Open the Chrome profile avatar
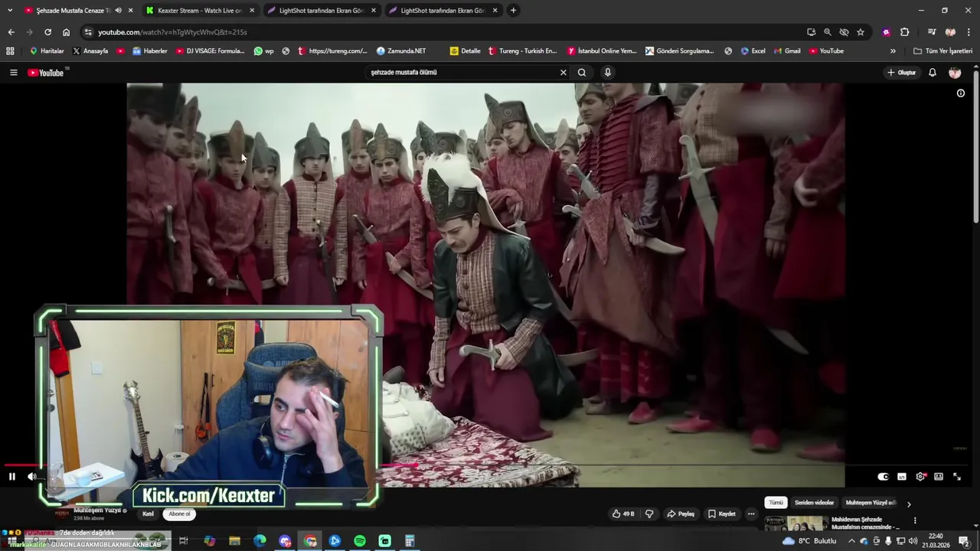The width and height of the screenshot is (980, 551). pyautogui.click(x=950, y=32)
